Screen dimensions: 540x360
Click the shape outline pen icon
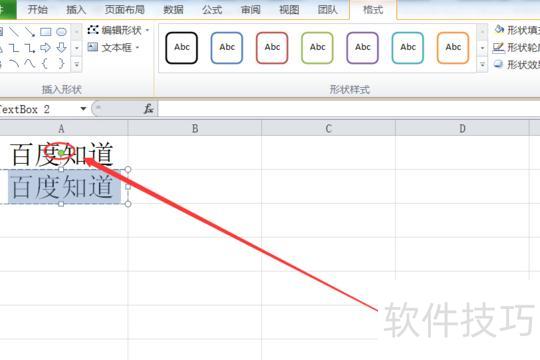tap(498, 48)
